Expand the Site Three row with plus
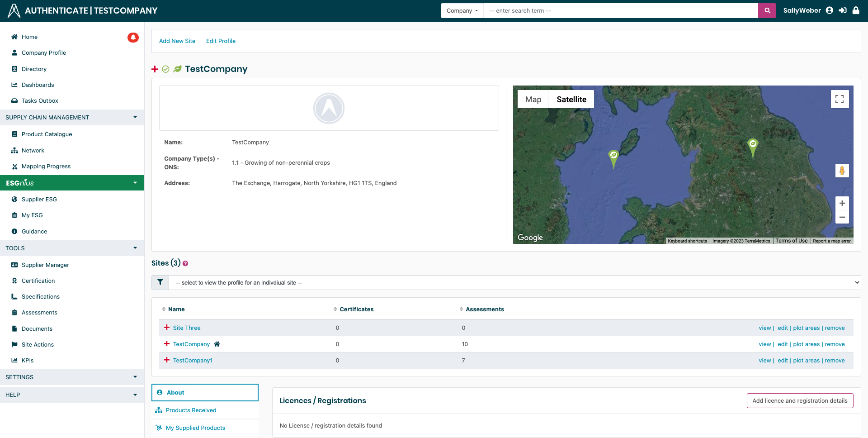 pyautogui.click(x=167, y=328)
